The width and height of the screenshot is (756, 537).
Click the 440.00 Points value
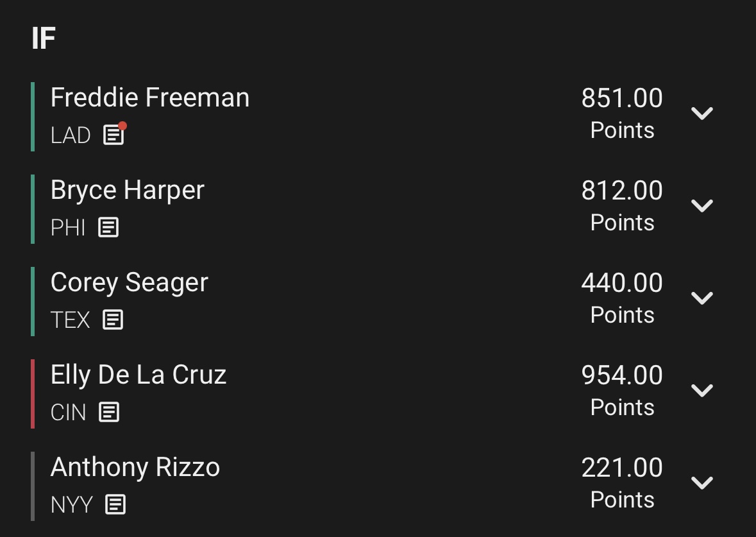[622, 299]
